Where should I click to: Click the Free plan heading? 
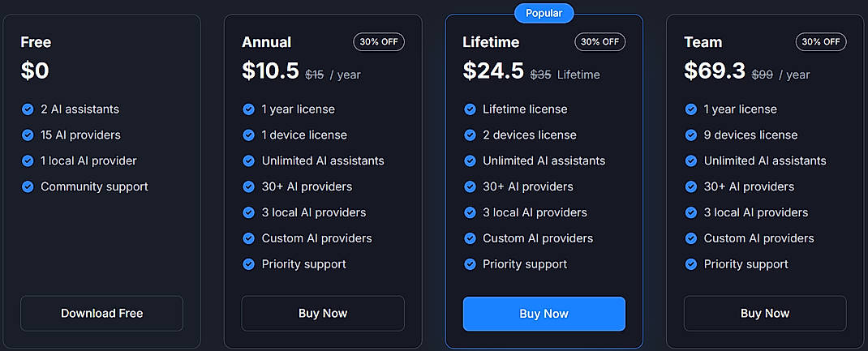tap(36, 42)
